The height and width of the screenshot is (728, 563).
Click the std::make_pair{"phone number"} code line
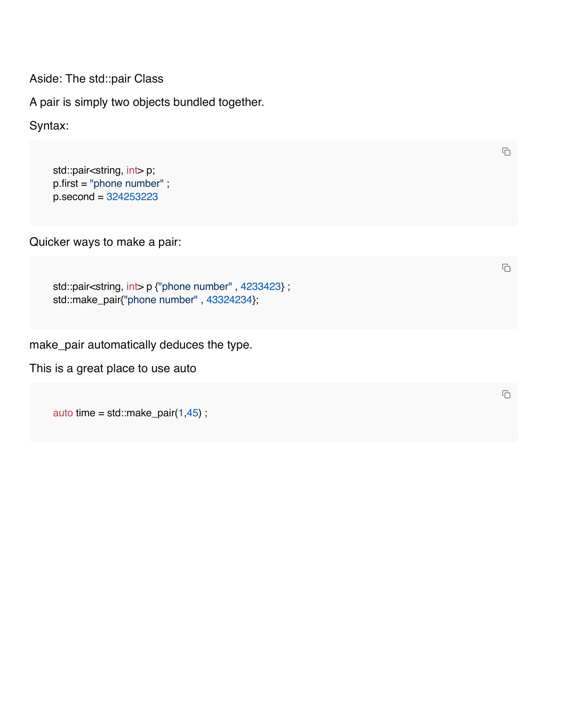156,300
